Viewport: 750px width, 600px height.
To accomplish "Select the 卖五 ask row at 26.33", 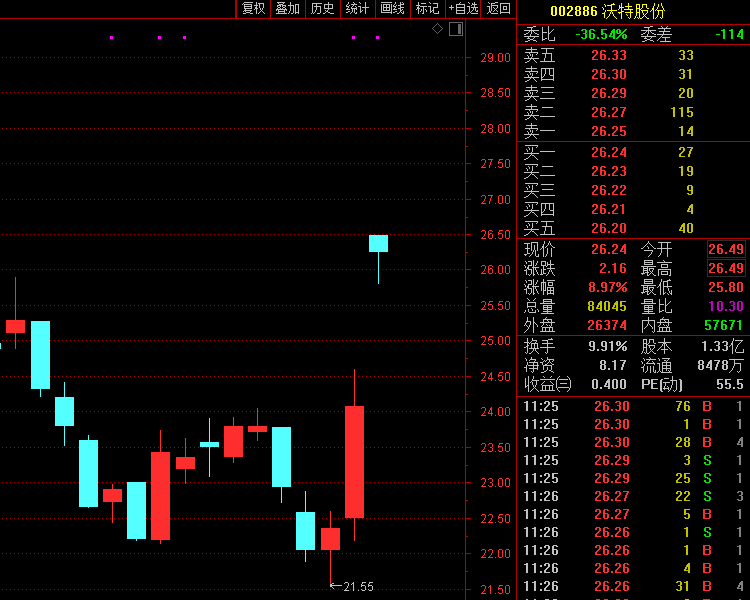I will pos(632,55).
